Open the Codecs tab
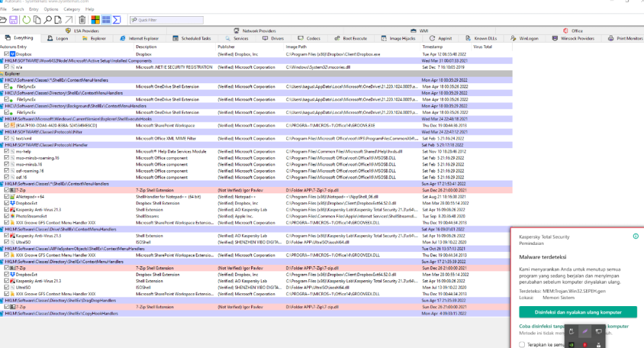Screen dimensions: 644x348 (309, 38)
